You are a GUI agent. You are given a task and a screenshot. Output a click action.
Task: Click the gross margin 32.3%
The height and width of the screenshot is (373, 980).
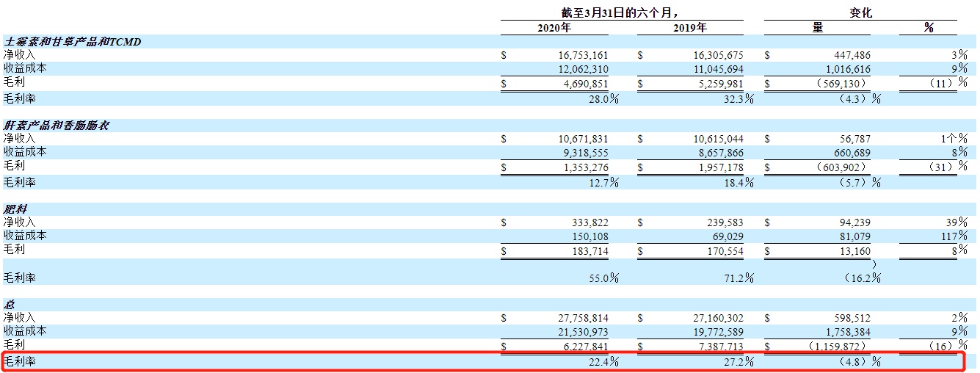(738, 98)
